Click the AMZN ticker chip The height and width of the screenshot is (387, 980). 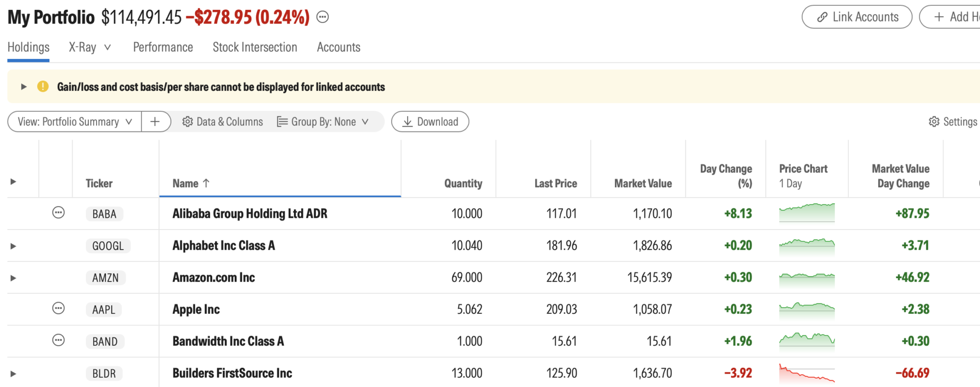[106, 278]
